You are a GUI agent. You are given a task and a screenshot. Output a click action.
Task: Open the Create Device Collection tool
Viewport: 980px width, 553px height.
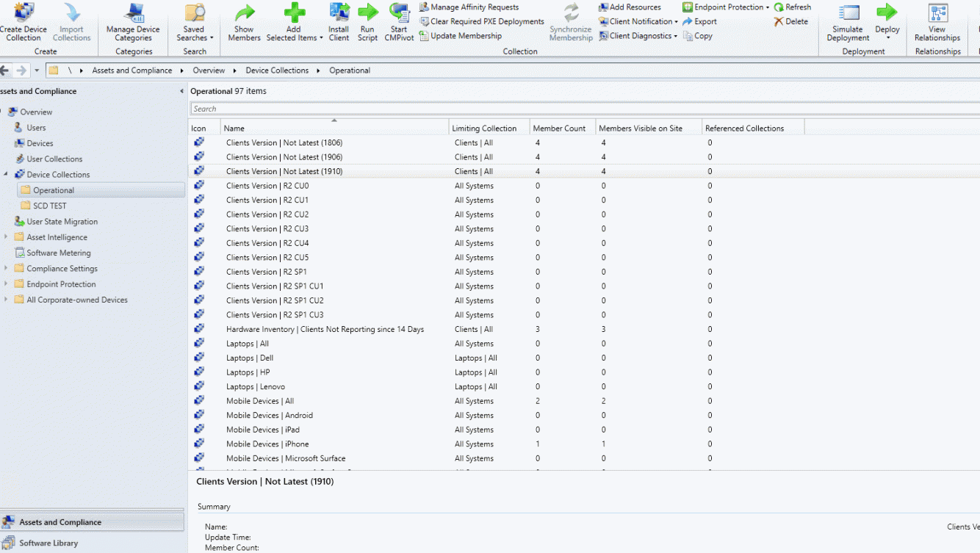pyautogui.click(x=24, y=22)
